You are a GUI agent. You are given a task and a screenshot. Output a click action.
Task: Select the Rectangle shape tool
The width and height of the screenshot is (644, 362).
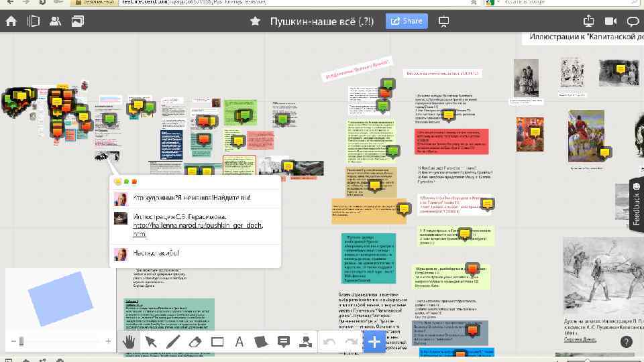(x=217, y=342)
